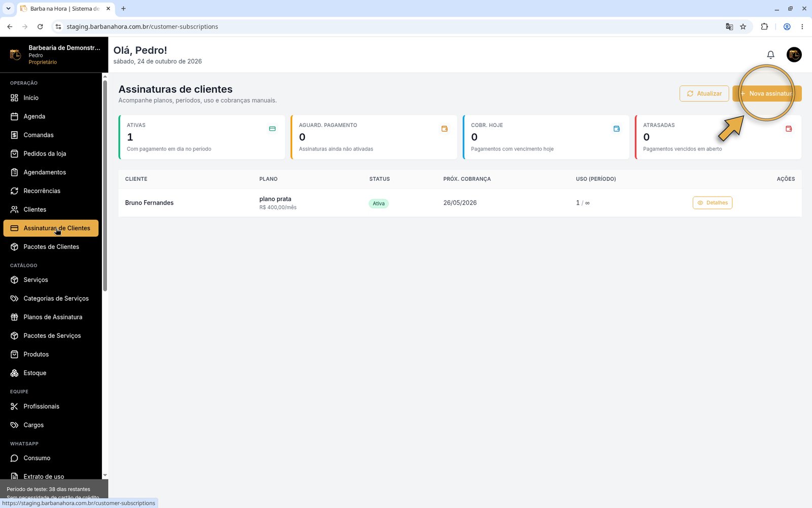Image resolution: width=812 pixels, height=508 pixels.
Task: Navigate to Pedidos da loja
Action: (51, 153)
